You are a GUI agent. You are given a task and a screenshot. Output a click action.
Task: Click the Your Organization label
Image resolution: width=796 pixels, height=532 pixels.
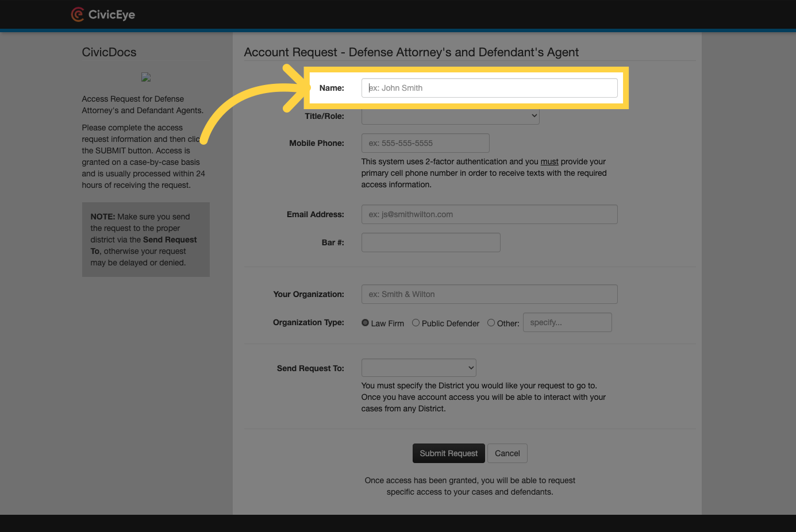[x=309, y=294]
